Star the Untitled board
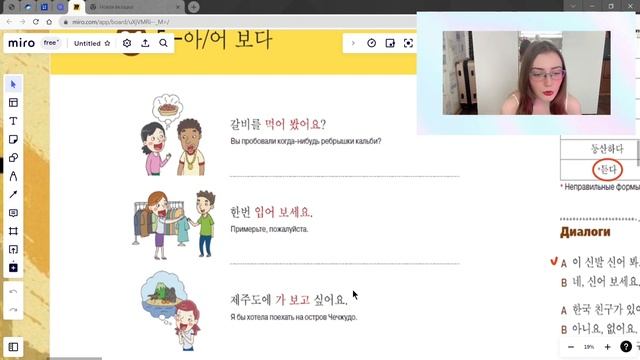This screenshot has width=640, height=360. point(107,43)
